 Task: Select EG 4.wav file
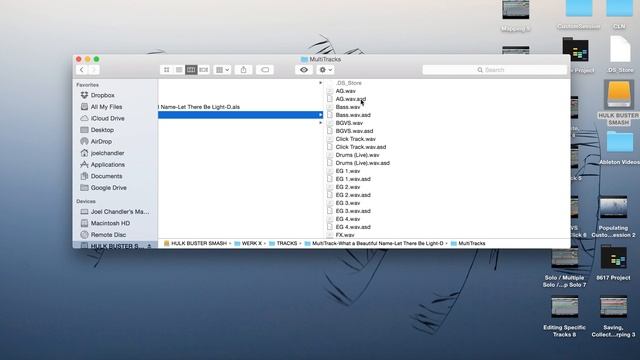pos(348,219)
